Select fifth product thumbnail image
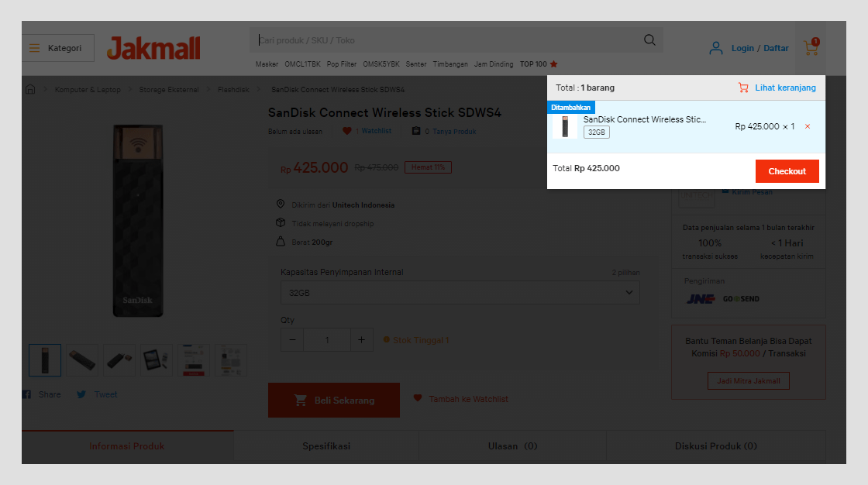The image size is (868, 485). pyautogui.click(x=193, y=359)
